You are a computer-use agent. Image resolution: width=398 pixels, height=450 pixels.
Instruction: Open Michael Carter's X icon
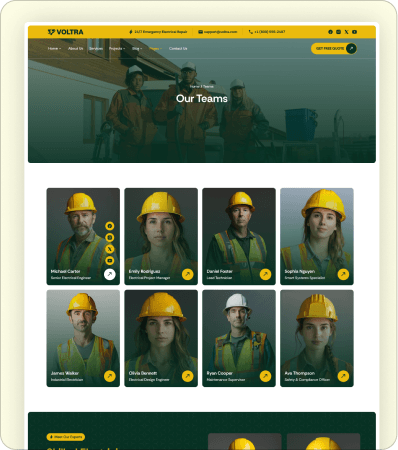[x=110, y=249]
